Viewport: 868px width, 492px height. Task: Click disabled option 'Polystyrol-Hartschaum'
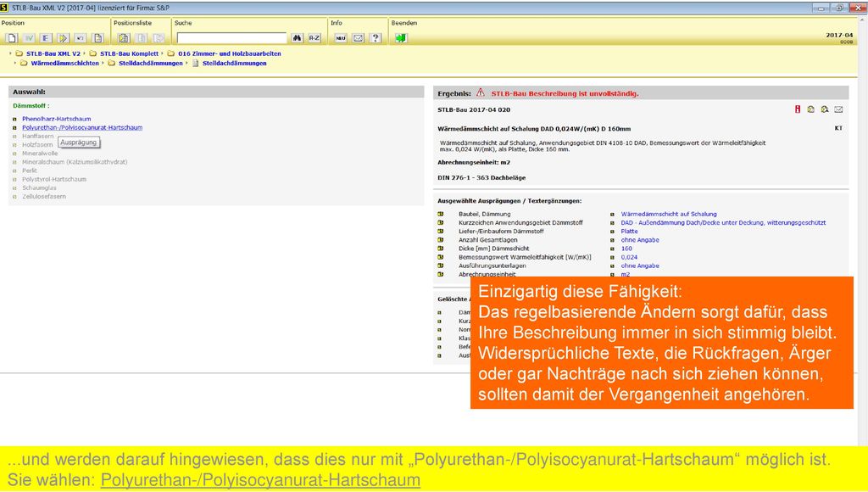coord(54,179)
